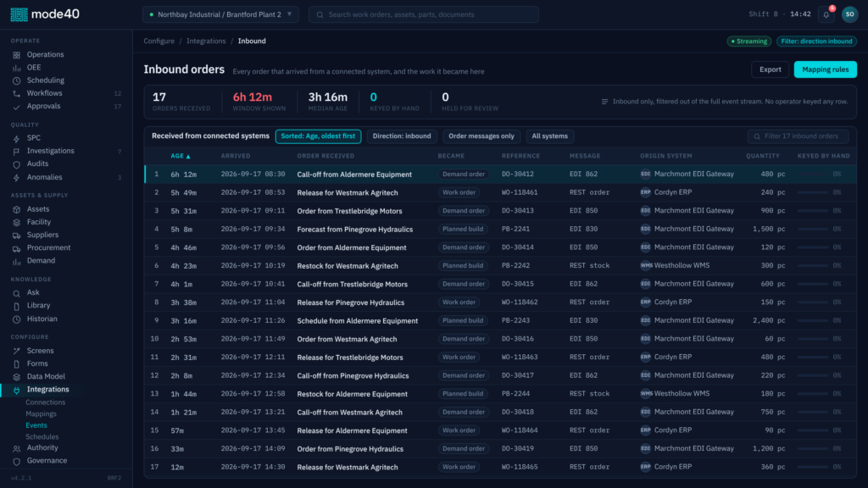Toggle the Sorted: Age, oldest first chip
This screenshot has width=868, height=488.
(319, 136)
